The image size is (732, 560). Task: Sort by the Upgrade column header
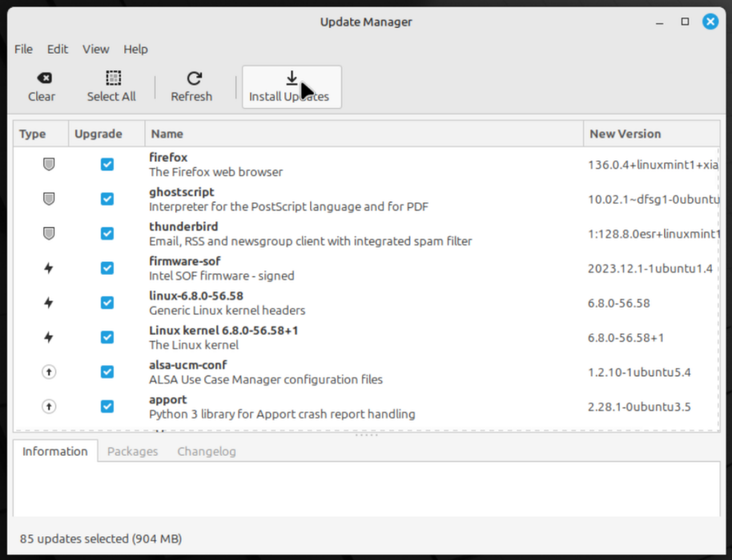point(107,134)
